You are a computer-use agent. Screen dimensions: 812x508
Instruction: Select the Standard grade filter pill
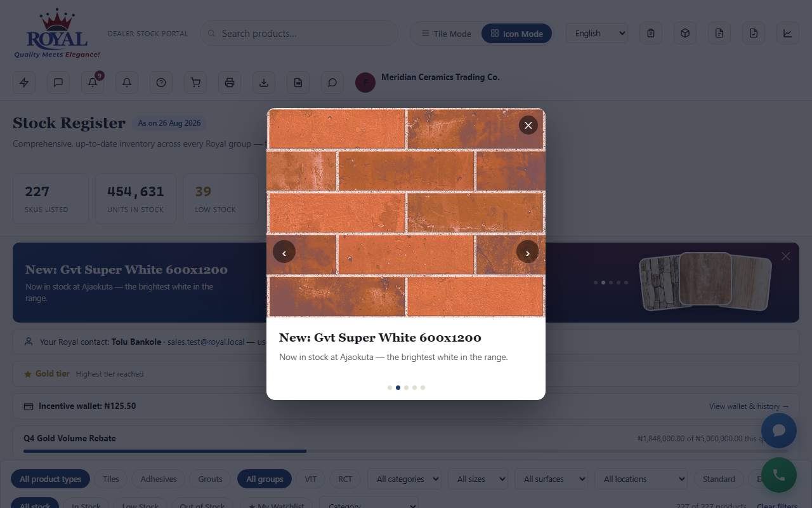point(719,479)
